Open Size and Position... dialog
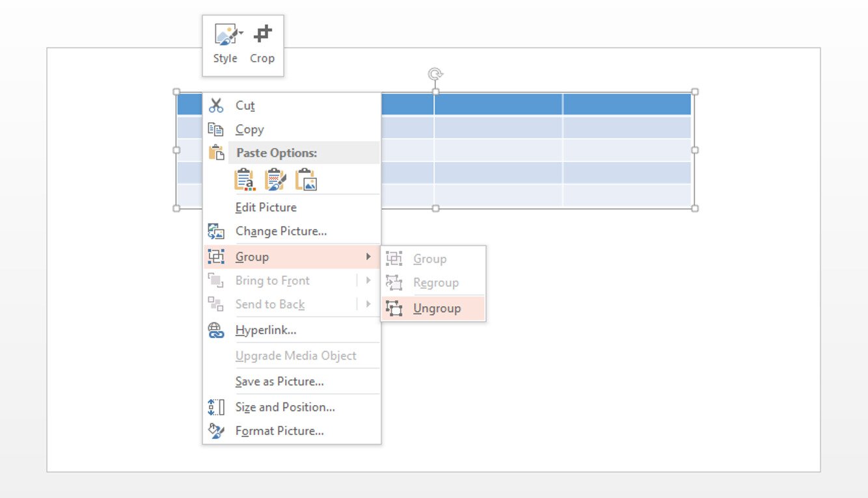 pos(285,407)
